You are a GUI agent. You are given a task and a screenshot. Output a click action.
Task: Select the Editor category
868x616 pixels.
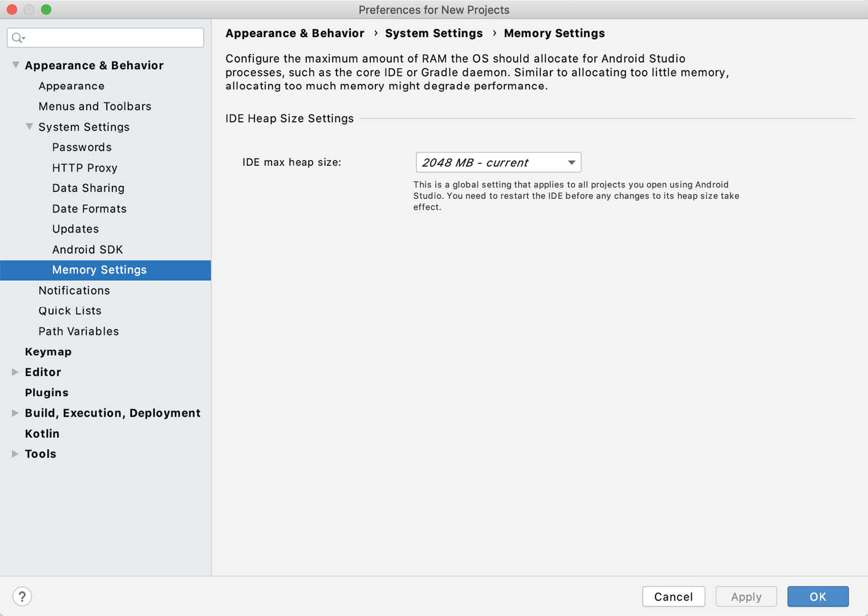[43, 372]
